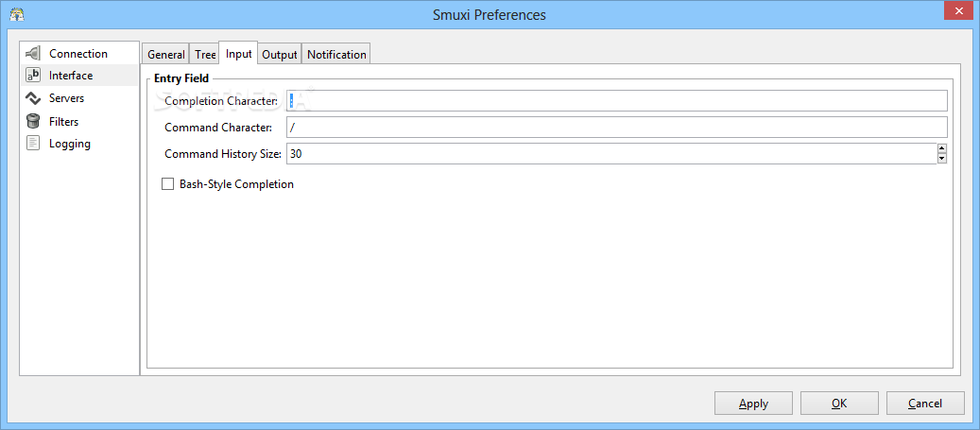Click the 'Bash-Style Completion' label text
The height and width of the screenshot is (430, 980).
point(236,184)
